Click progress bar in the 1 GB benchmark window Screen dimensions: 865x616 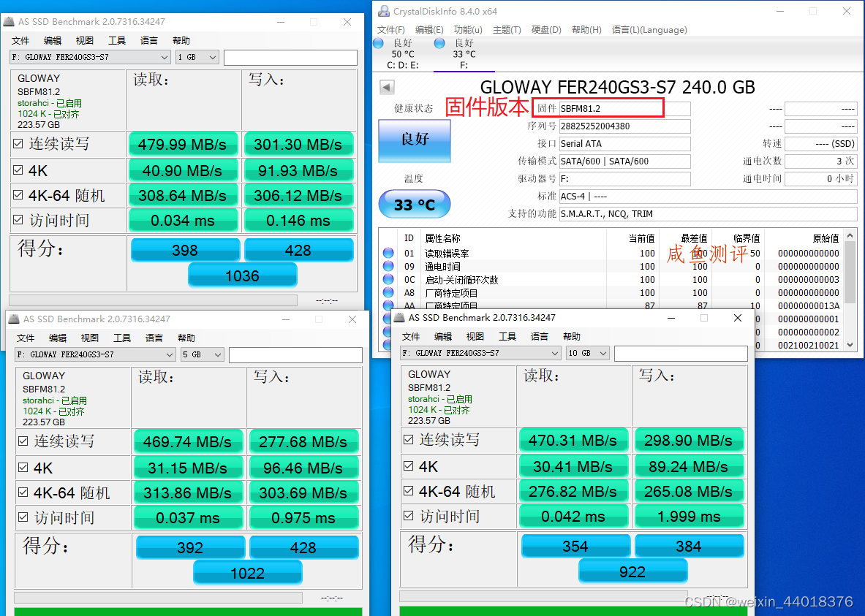pos(153,300)
